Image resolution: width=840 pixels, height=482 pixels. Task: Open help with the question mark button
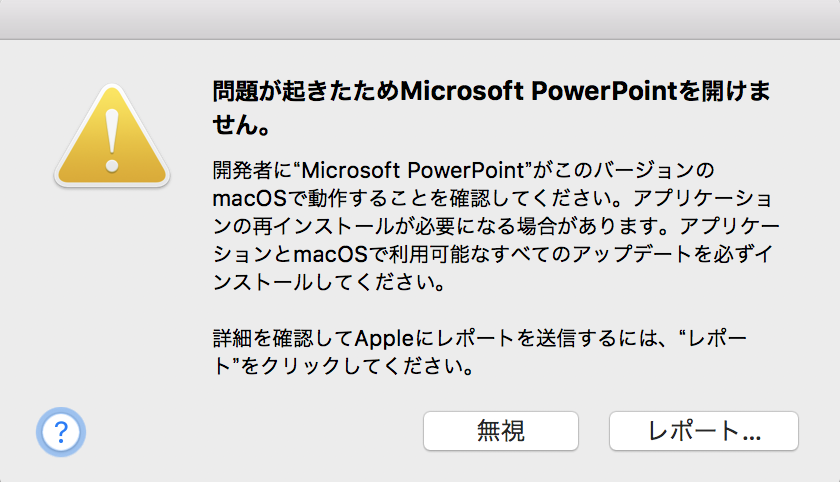tap(61, 431)
